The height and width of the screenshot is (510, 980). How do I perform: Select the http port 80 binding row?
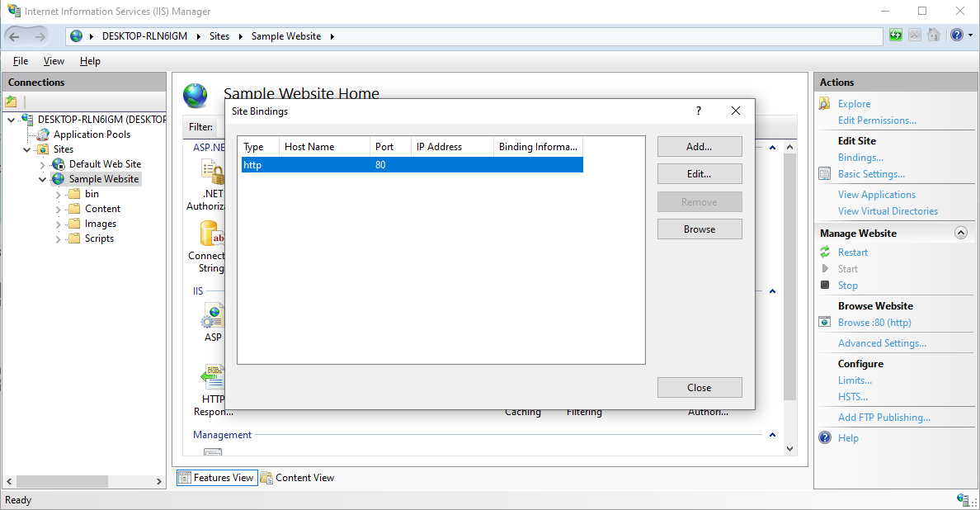pos(412,164)
